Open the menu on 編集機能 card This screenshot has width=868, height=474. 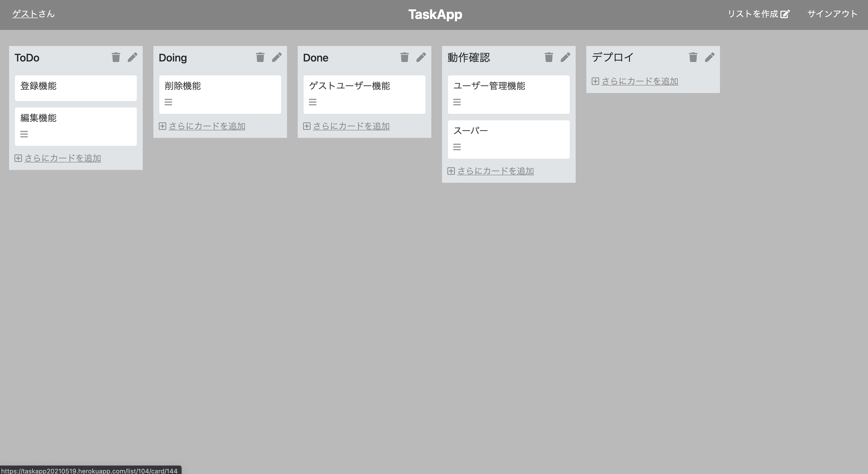coord(24,134)
